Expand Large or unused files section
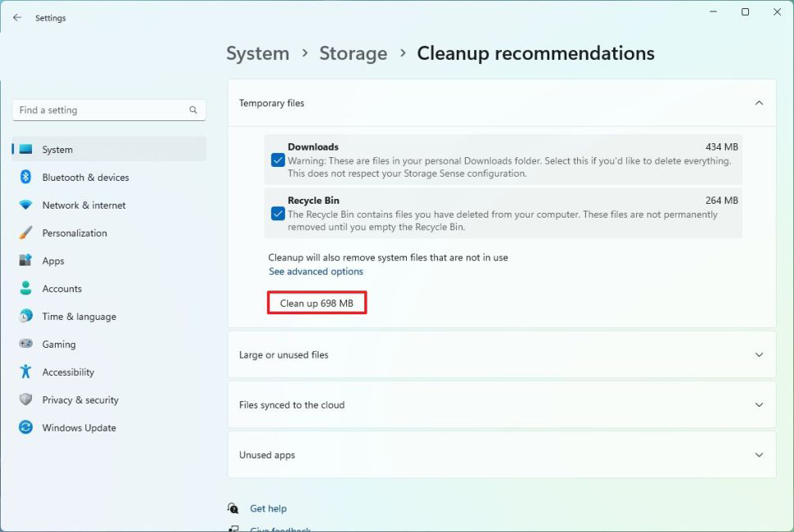 point(758,355)
